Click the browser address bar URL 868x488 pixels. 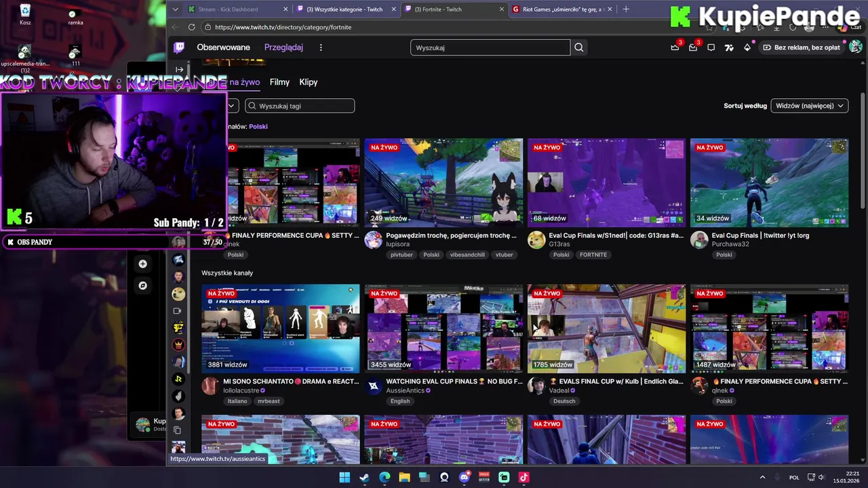click(x=283, y=27)
